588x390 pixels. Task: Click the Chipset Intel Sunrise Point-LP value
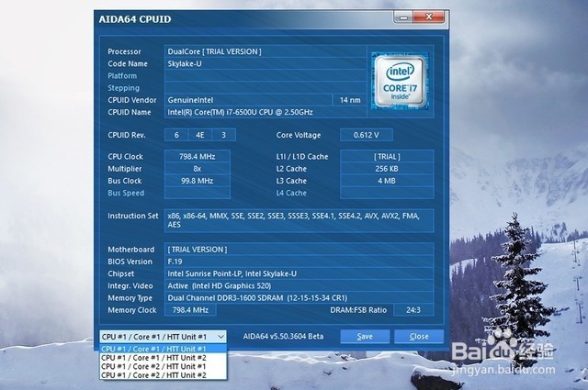[x=299, y=273]
